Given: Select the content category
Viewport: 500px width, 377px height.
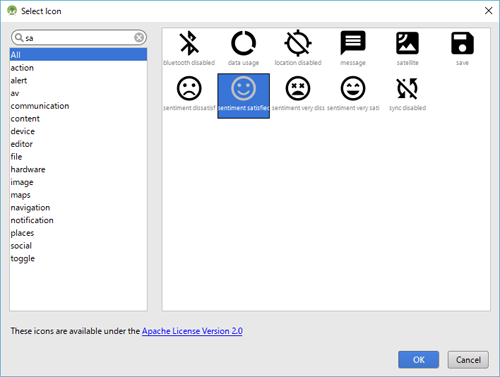Looking at the screenshot, I should tap(78, 118).
